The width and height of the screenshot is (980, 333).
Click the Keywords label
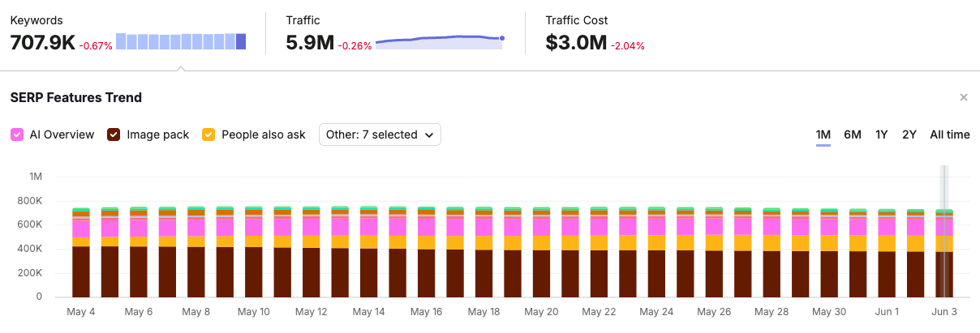[x=37, y=20]
